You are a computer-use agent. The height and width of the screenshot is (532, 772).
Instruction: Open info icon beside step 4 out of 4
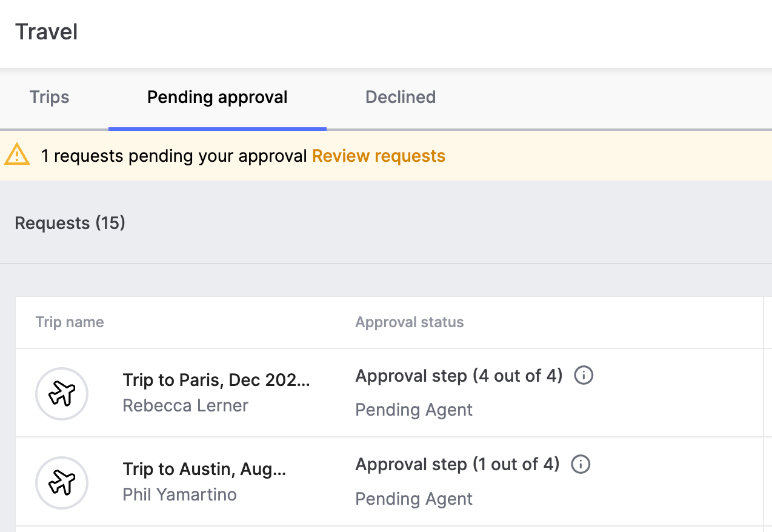(x=583, y=376)
